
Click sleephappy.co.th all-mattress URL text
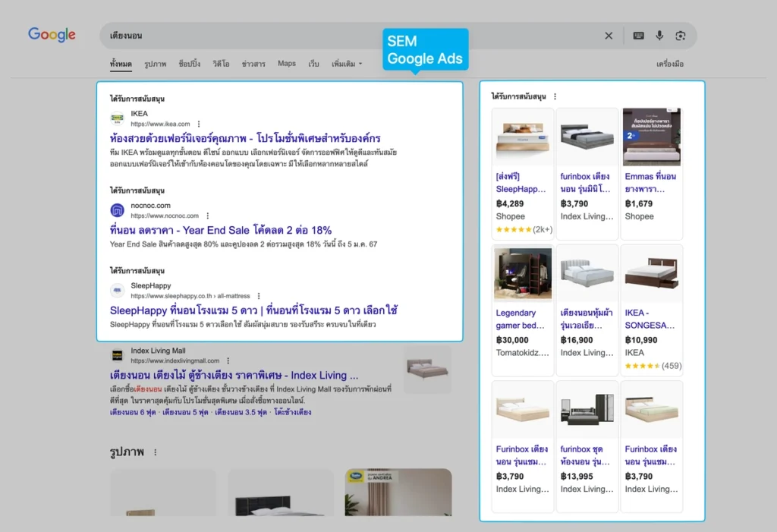tap(190, 296)
